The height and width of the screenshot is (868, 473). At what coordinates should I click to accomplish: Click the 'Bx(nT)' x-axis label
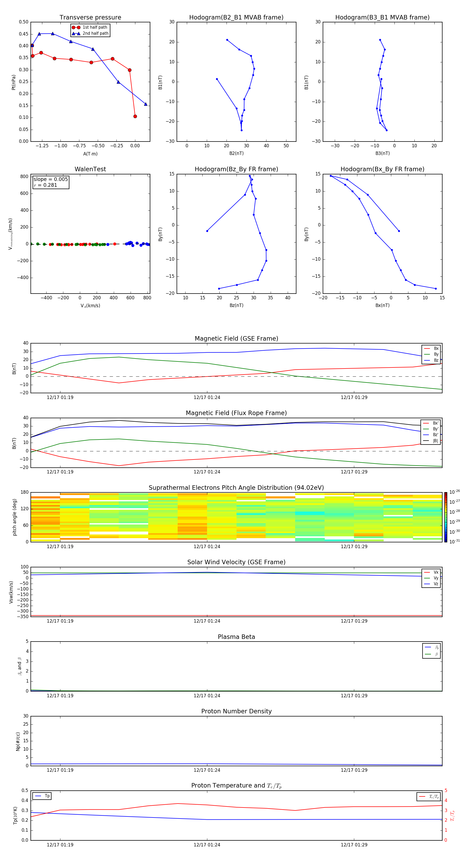(382, 305)
